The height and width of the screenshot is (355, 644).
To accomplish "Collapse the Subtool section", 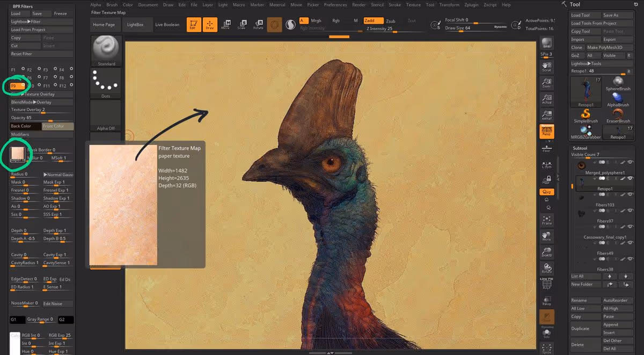I will (x=580, y=148).
